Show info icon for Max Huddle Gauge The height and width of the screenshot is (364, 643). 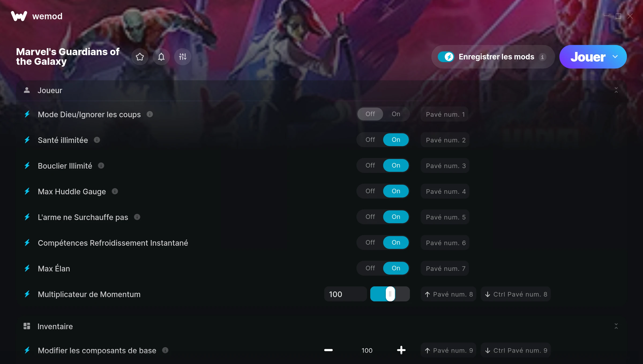click(x=115, y=191)
